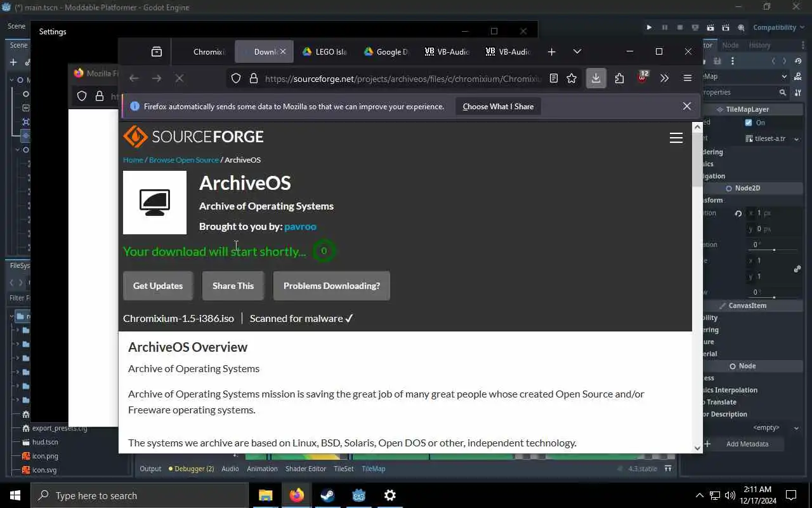The width and height of the screenshot is (812, 508).
Task: Select icon.svg in the FileSystem dock
Action: pyautogui.click(x=44, y=470)
